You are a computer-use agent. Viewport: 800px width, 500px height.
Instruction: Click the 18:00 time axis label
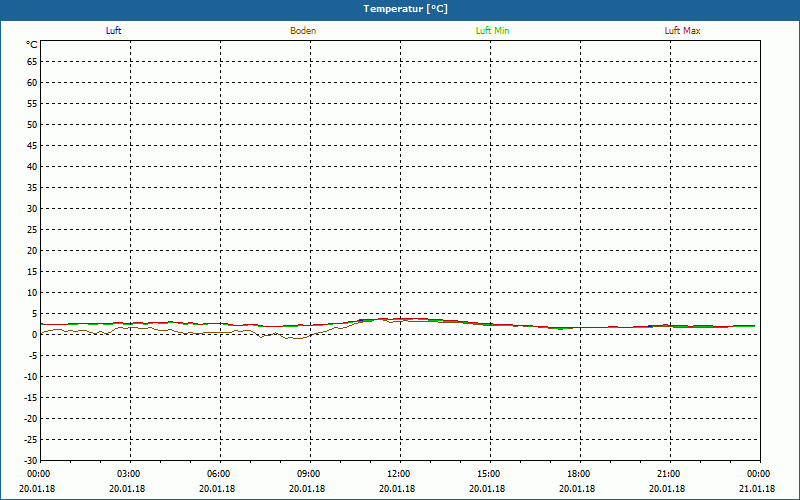tap(578, 474)
